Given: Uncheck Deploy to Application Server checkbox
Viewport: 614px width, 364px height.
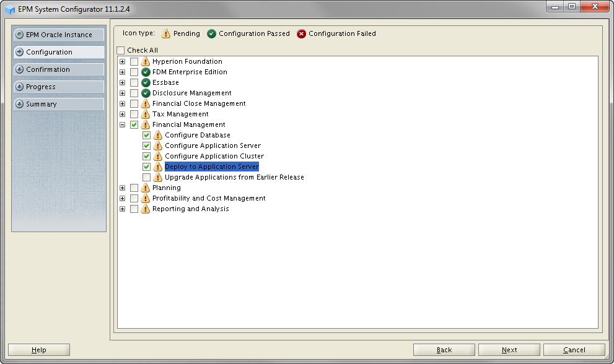Looking at the screenshot, I should [x=146, y=167].
